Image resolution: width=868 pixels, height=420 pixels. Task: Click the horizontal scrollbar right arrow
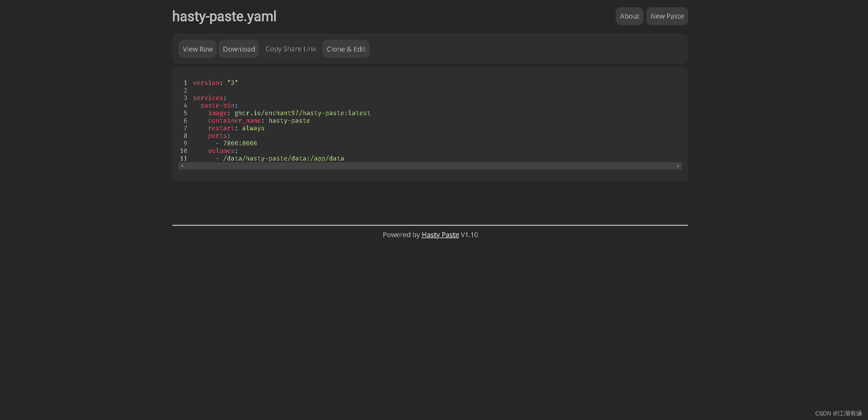[678, 166]
